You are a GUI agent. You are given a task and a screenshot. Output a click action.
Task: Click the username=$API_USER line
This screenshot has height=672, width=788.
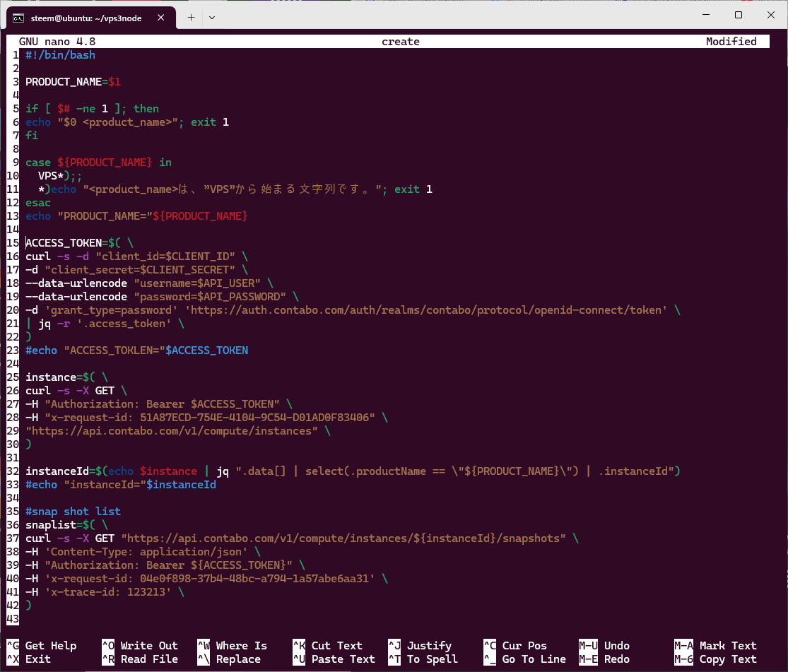click(x=149, y=283)
